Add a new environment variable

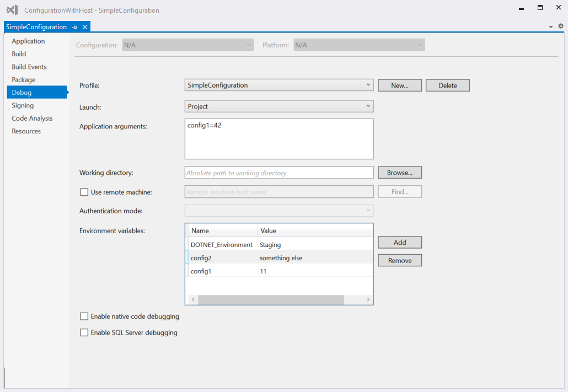(x=399, y=242)
